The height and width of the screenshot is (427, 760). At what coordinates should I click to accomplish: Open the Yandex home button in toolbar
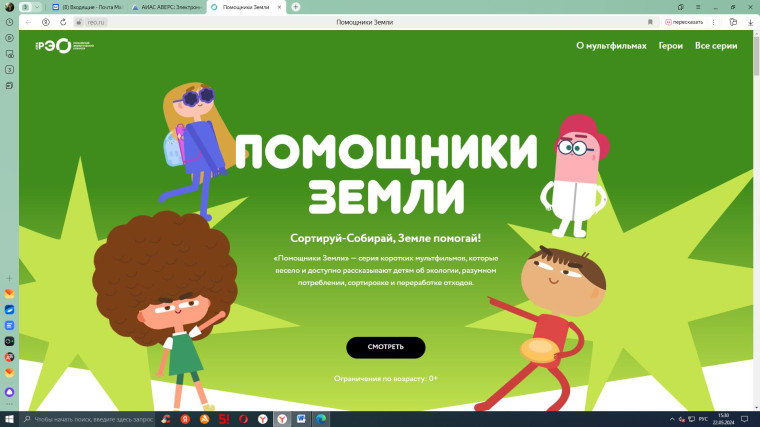46,22
